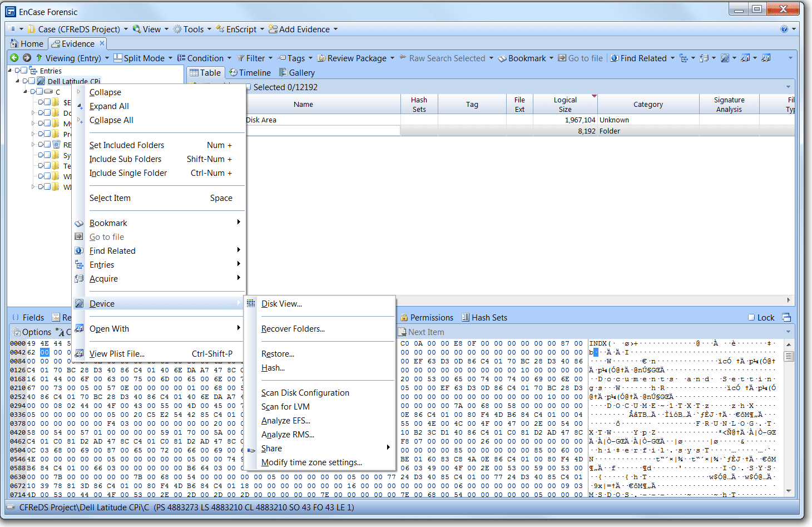Click the Bookmark toolbar button
This screenshot has height=527, width=812.
pyautogui.click(x=526, y=58)
